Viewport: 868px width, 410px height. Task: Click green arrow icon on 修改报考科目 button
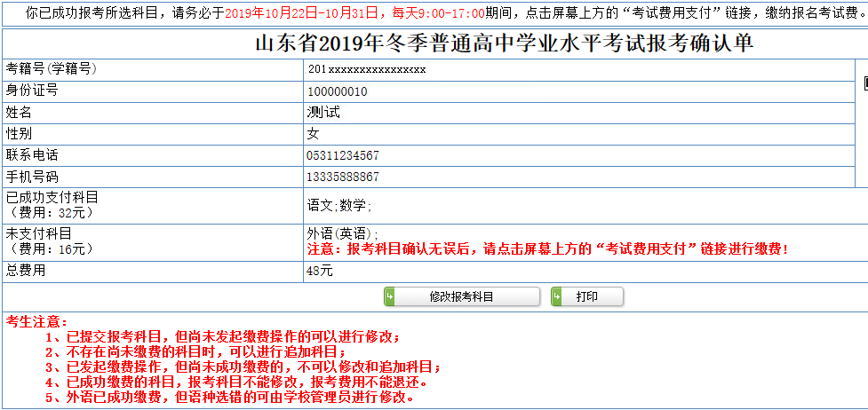click(x=389, y=296)
